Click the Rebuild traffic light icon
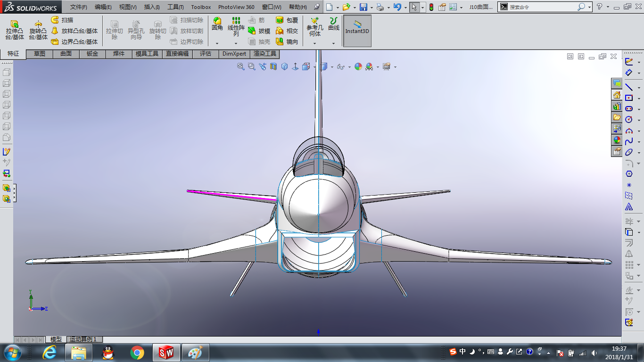 [x=431, y=7]
